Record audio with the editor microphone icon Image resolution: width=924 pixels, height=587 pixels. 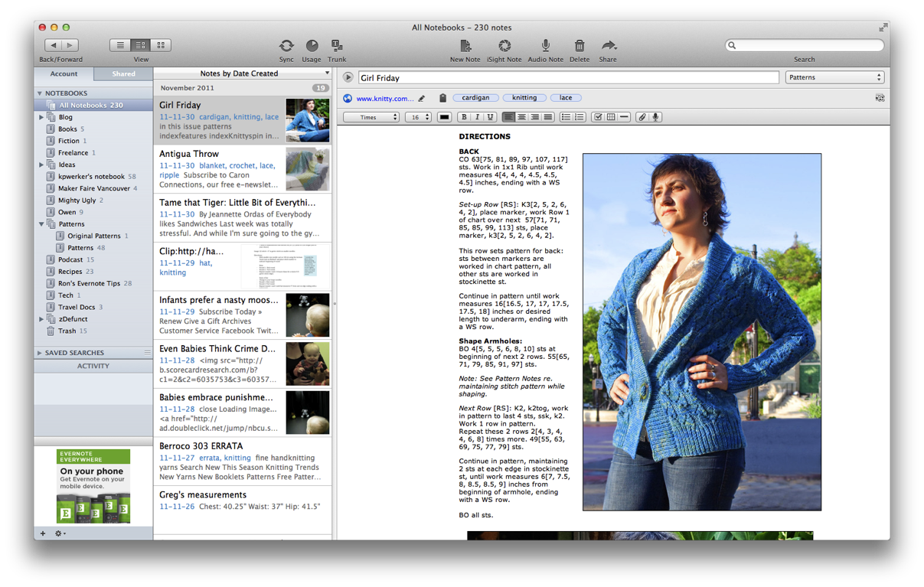(656, 117)
